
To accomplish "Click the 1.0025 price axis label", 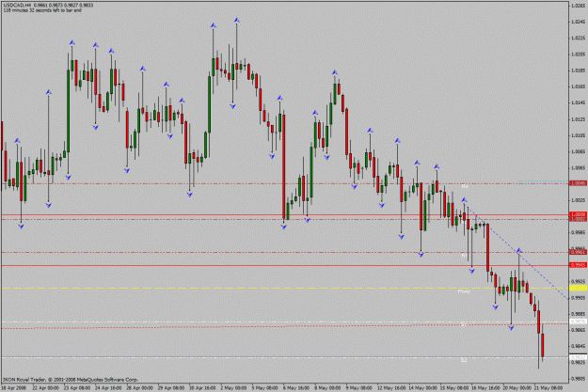I will (x=578, y=200).
